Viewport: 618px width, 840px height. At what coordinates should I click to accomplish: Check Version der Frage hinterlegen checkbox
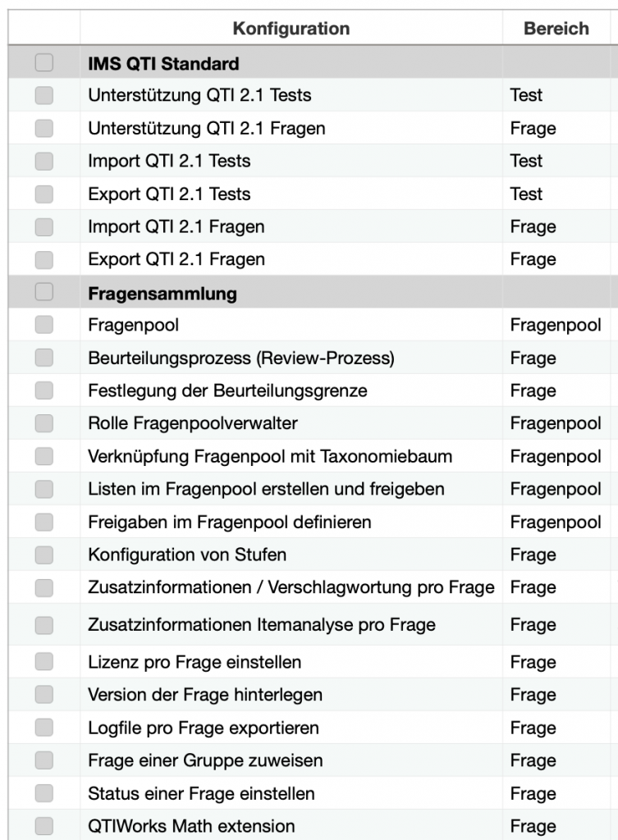pyautogui.click(x=44, y=694)
